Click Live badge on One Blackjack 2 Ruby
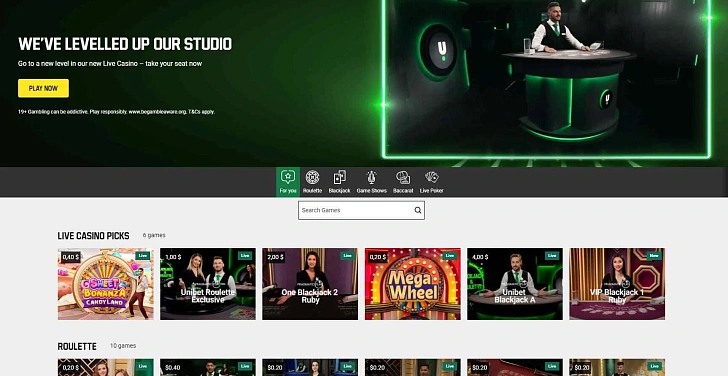728x376 pixels. coord(347,256)
